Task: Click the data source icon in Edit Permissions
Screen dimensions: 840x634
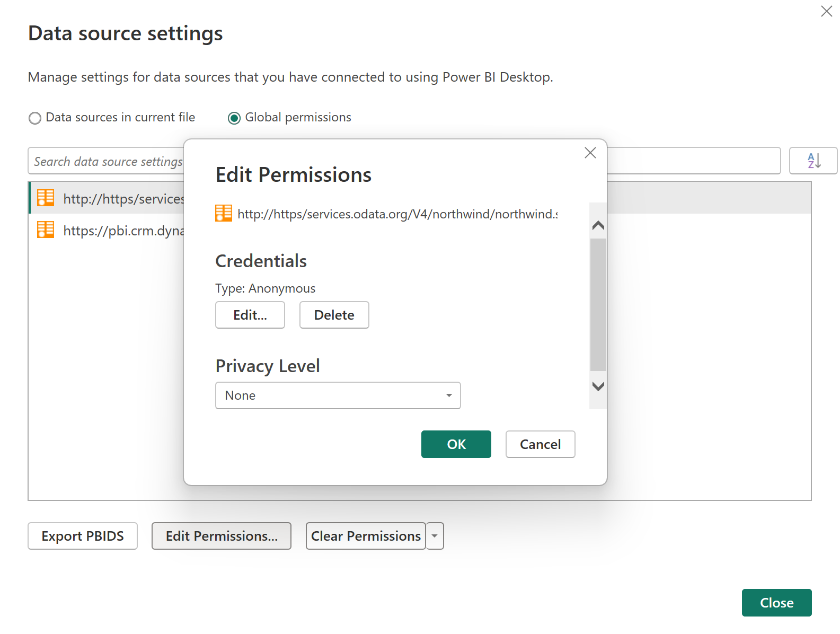Action: [224, 213]
